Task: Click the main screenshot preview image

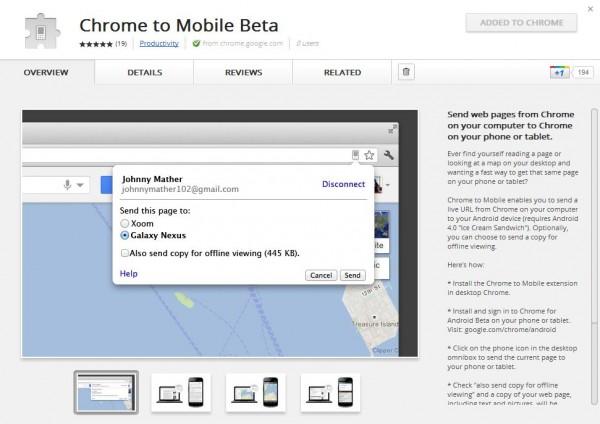Action: pos(220,233)
